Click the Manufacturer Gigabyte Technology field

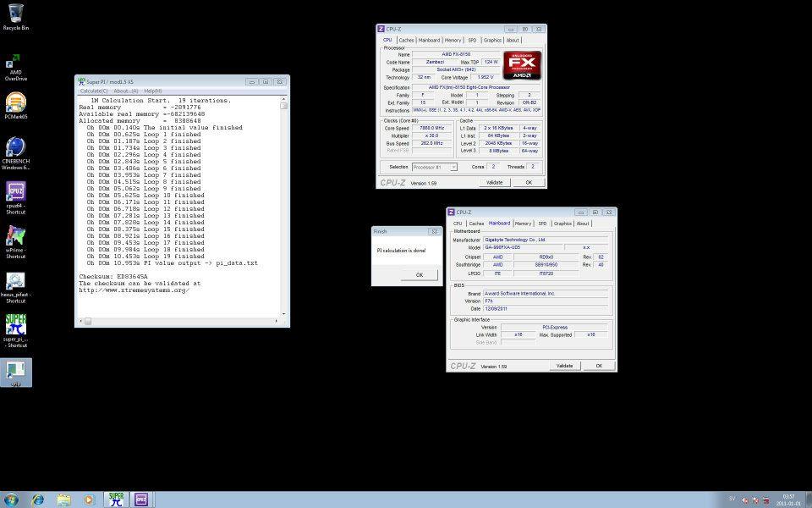[x=546, y=240]
